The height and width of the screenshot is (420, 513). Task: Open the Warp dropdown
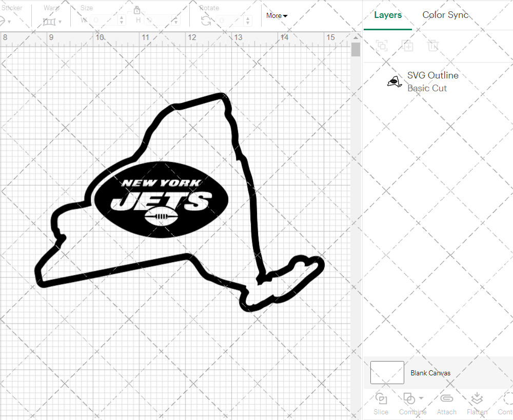point(52,22)
